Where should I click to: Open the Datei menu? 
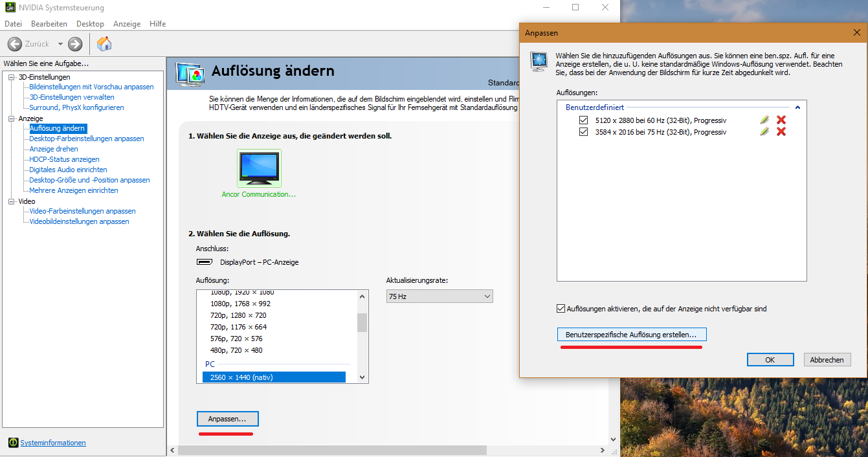pos(13,24)
